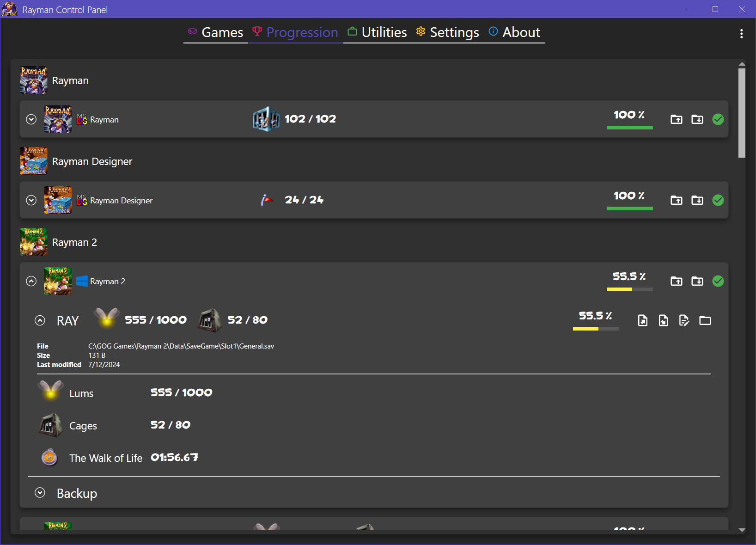Screen dimensions: 756x545
Task: Click the Rayman Control Panel app icon in title bar
Action: pos(9,9)
